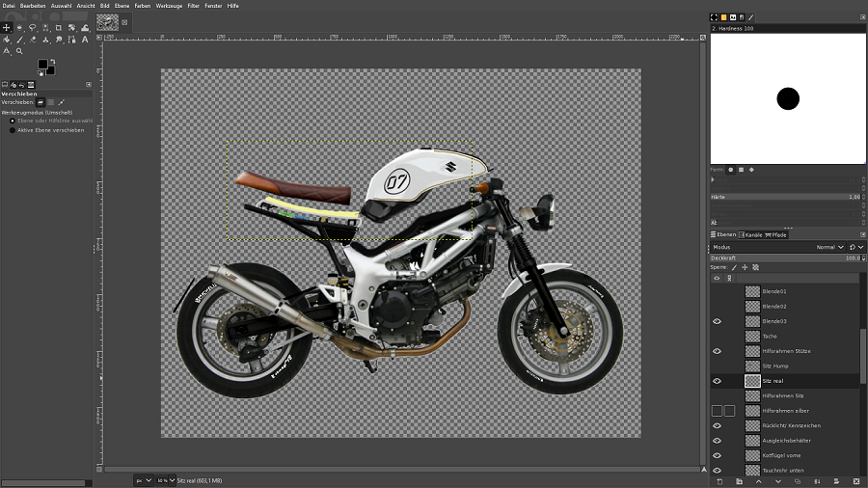Click the foreground color swatch

42,65
